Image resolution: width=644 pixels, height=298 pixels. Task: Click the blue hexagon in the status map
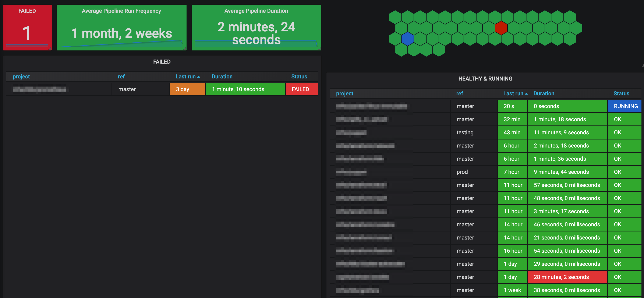[407, 39]
